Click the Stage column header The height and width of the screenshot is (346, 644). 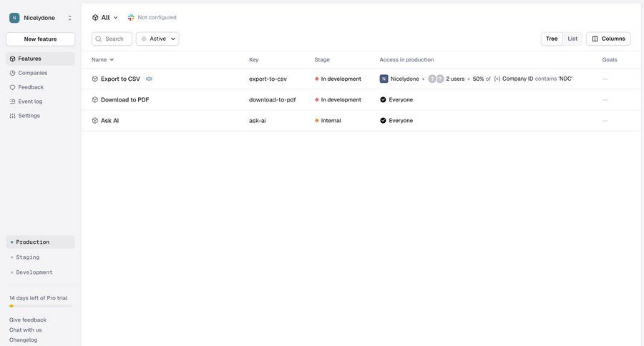(322, 60)
